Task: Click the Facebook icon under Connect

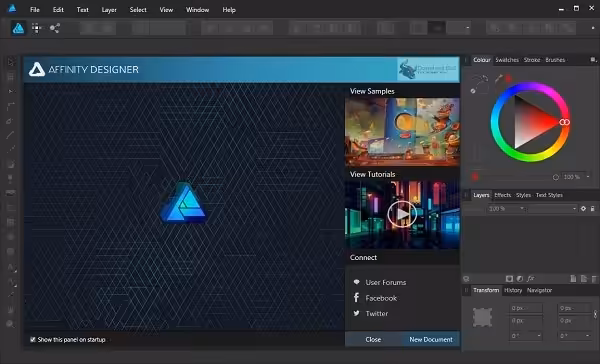Action: (356, 298)
